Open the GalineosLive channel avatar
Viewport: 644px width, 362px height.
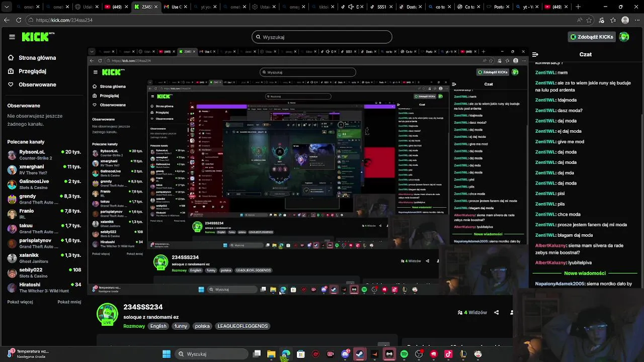pyautogui.click(x=12, y=185)
